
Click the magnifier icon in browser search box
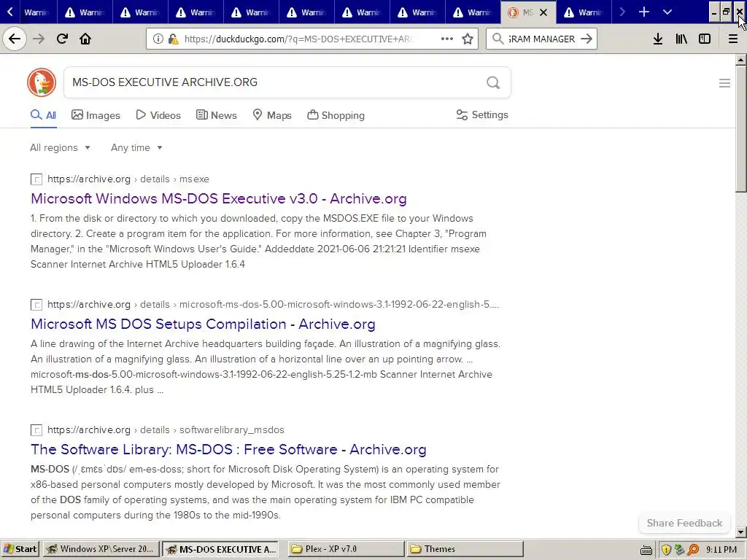click(x=498, y=39)
